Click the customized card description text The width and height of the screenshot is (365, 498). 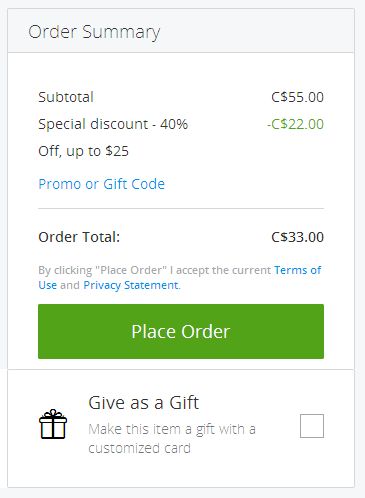(x=139, y=448)
